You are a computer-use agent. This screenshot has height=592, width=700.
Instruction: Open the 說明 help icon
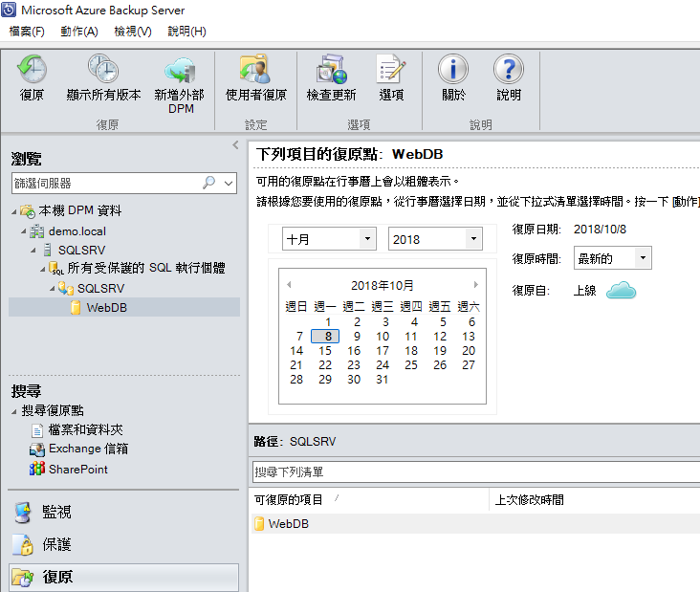[x=509, y=69]
